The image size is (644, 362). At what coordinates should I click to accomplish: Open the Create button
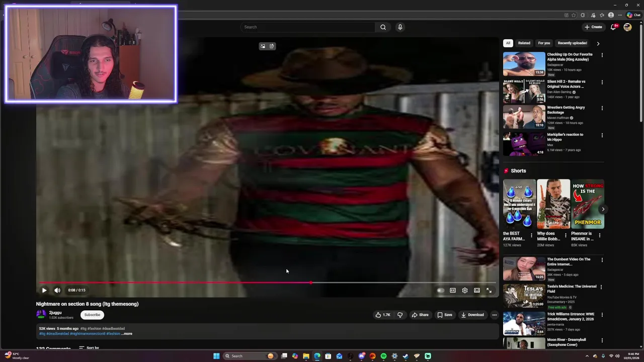[593, 27]
